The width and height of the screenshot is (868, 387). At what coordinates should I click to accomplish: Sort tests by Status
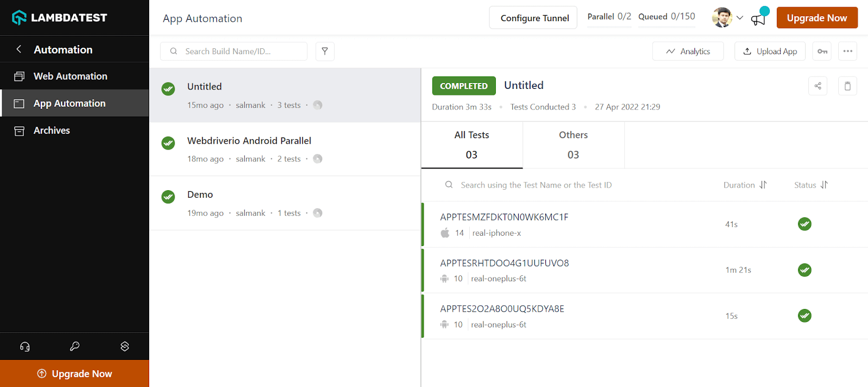(811, 185)
